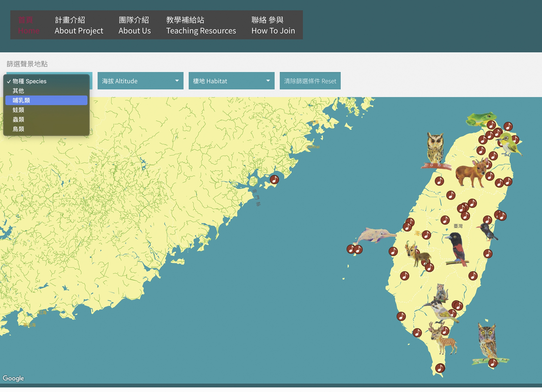Click the music marker at Taiwan's southern tip
The height and width of the screenshot is (392, 542).
pyautogui.click(x=440, y=368)
